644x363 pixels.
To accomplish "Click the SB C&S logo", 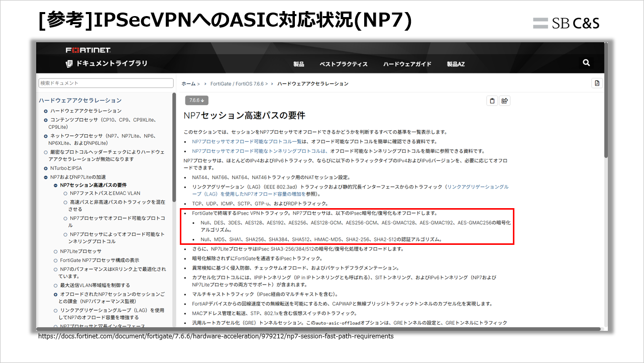I will coord(566,23).
